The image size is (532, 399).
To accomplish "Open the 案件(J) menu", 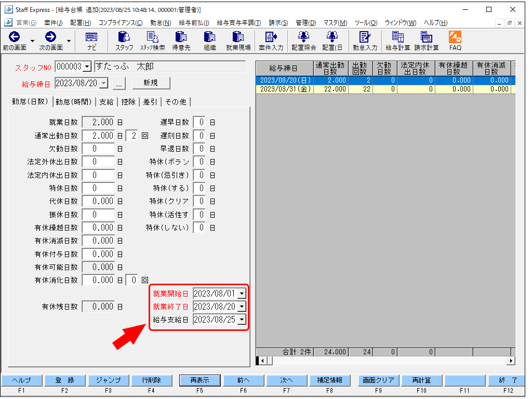I will click(54, 23).
